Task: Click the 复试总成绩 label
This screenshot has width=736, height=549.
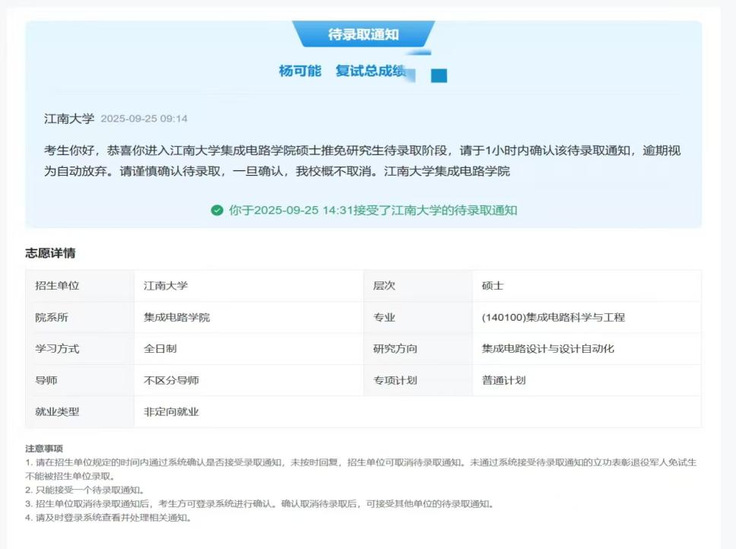Action: point(370,71)
